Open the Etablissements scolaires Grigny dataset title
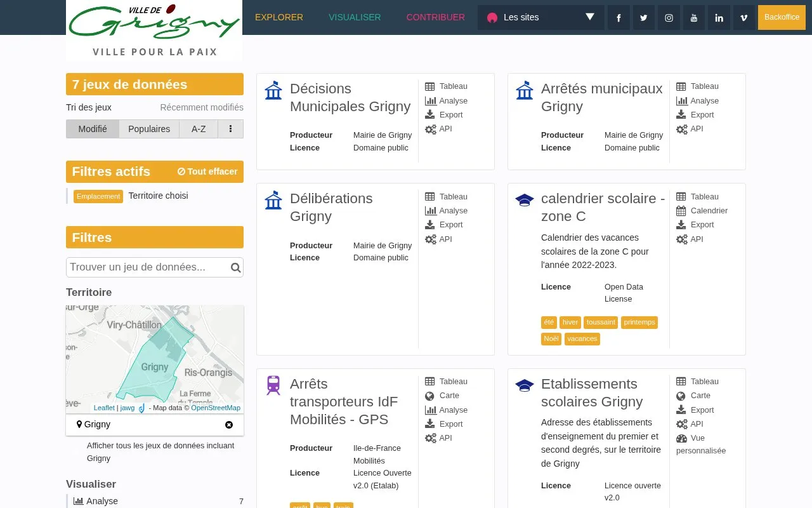The height and width of the screenshot is (508, 812). (x=592, y=392)
